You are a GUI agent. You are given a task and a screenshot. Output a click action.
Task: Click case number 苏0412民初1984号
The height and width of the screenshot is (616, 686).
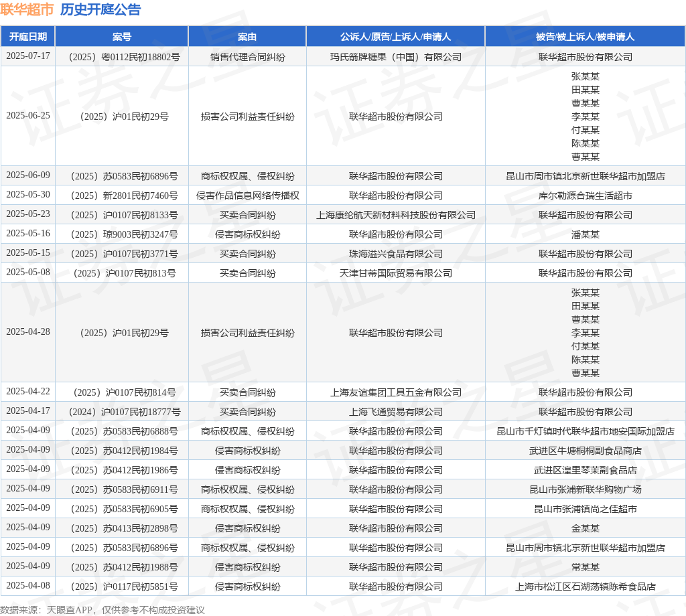(124, 451)
